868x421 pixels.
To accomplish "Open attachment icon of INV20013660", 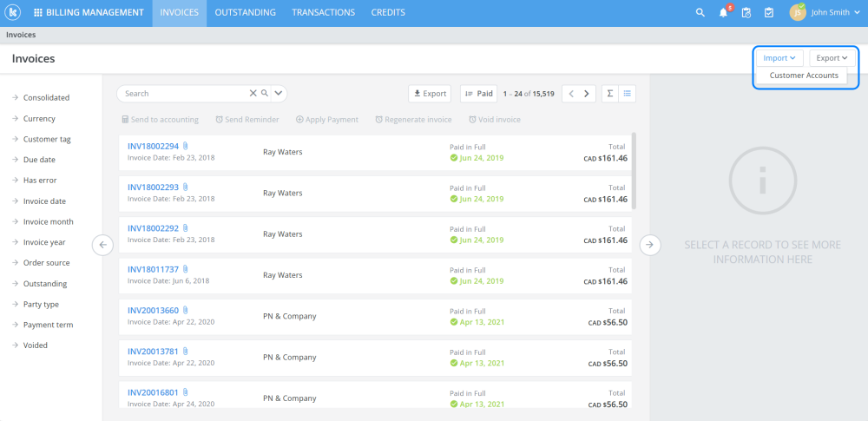I will [186, 310].
